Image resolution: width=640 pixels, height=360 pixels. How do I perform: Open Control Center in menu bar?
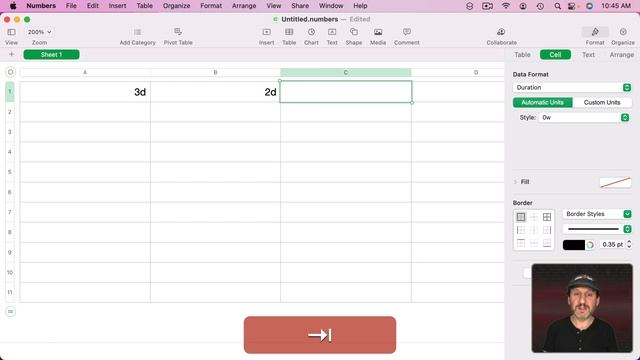pos(572,6)
